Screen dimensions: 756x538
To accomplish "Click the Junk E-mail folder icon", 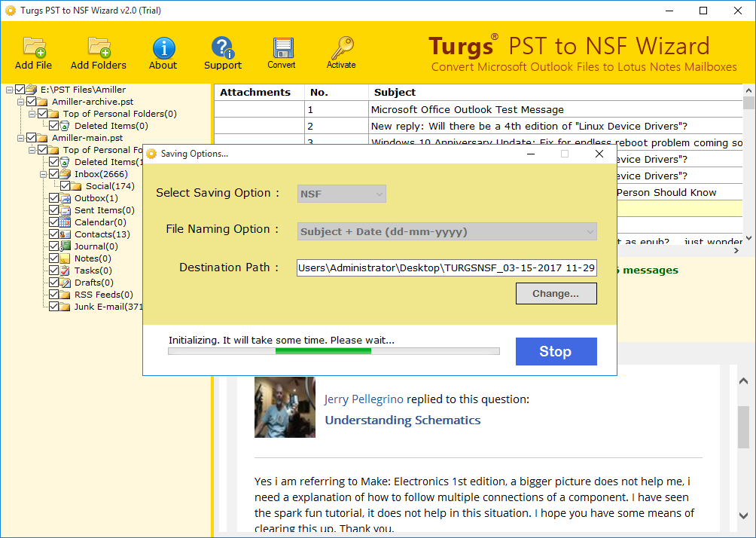I will [65, 307].
